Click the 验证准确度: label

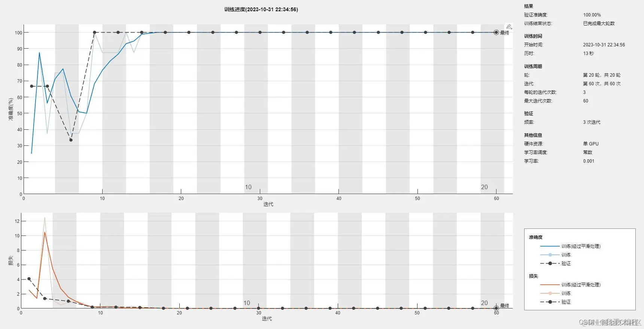click(x=536, y=15)
